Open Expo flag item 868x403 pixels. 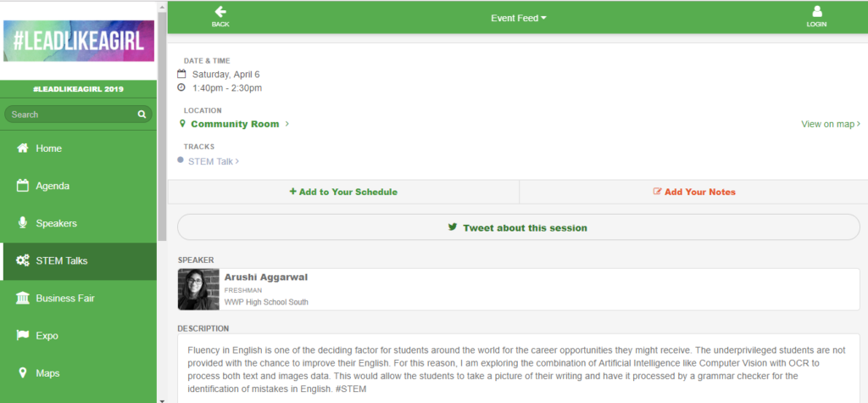coord(79,336)
